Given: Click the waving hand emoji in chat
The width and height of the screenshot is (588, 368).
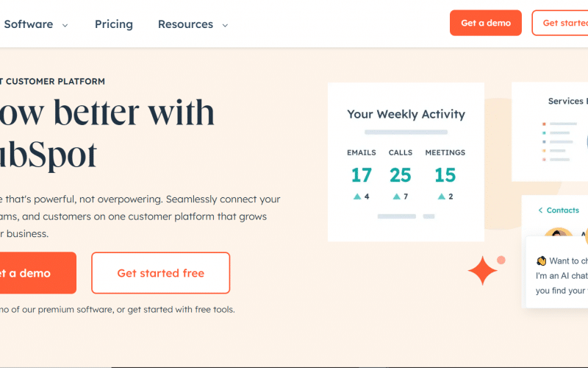Looking at the screenshot, I should 541,261.
